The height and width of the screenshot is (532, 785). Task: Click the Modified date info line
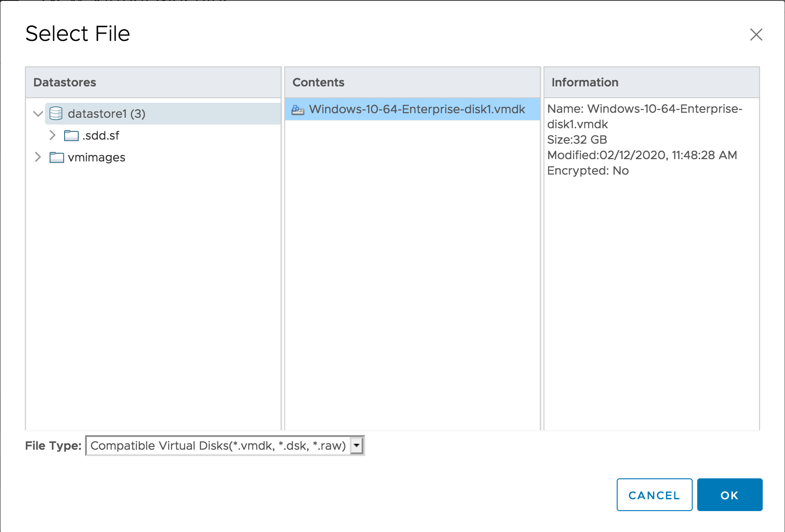(642, 155)
